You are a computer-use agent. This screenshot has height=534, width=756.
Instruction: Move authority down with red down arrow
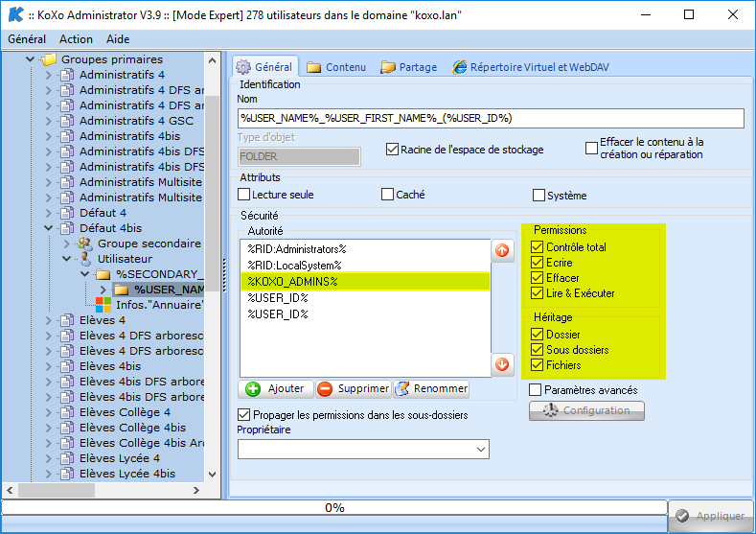tap(502, 364)
